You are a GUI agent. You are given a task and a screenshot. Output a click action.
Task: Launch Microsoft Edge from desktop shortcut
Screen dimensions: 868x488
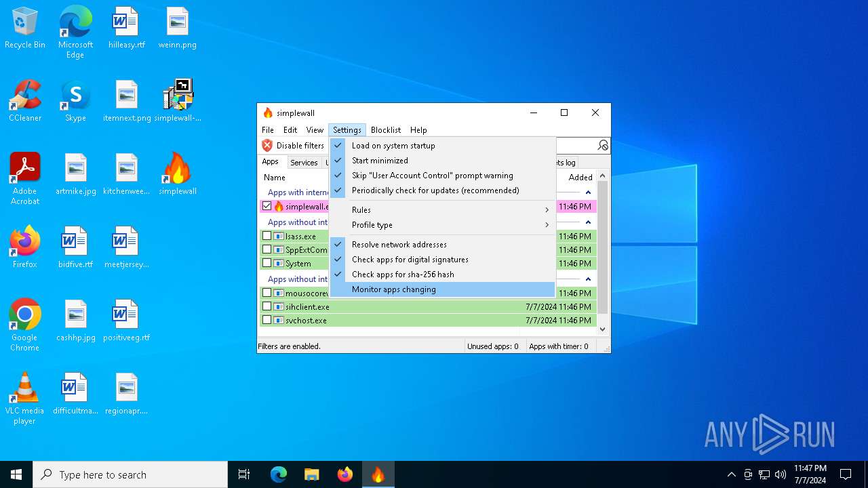coord(75,33)
